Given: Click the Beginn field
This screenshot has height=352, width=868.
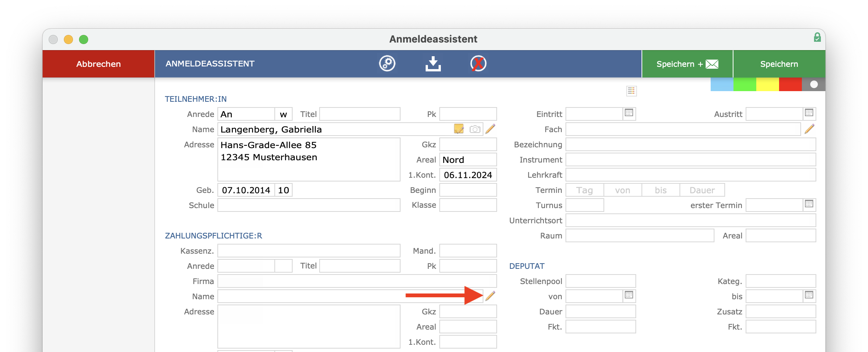Looking at the screenshot, I should (468, 190).
